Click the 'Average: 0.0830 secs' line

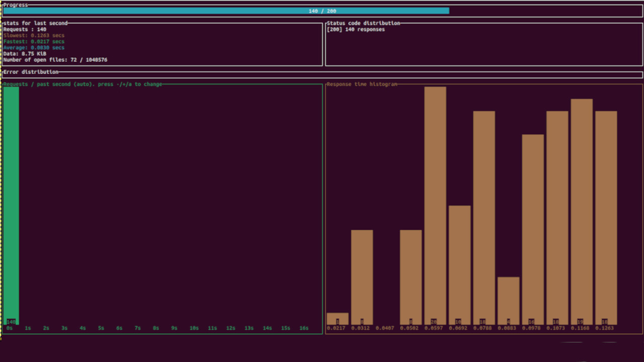click(x=34, y=48)
